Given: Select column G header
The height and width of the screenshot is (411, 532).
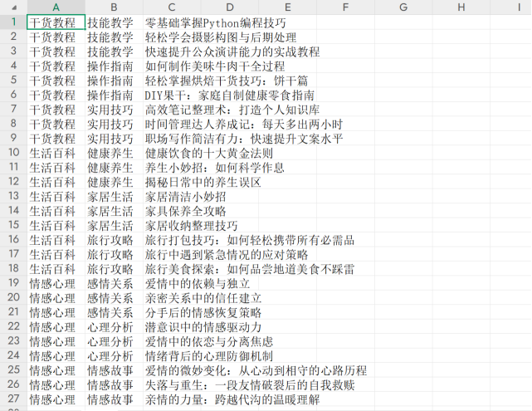Looking at the screenshot, I should pyautogui.click(x=403, y=7).
